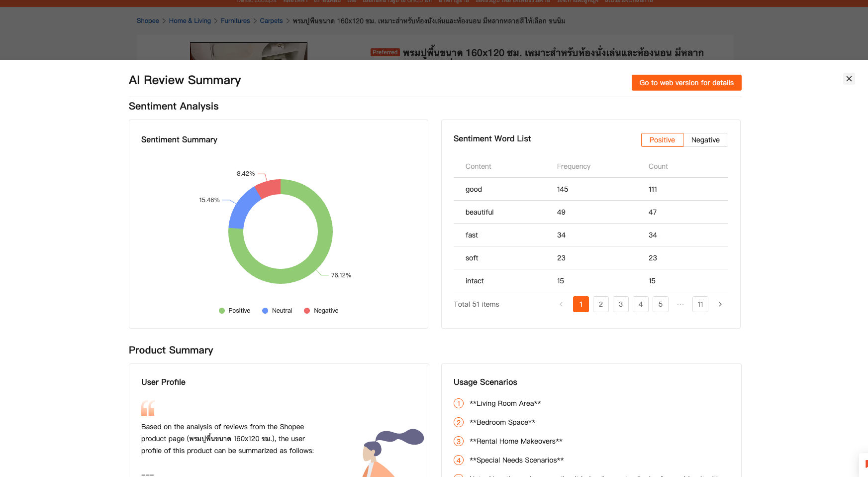
Task: Toggle Positive legend in sentiment chart
Action: coord(234,311)
